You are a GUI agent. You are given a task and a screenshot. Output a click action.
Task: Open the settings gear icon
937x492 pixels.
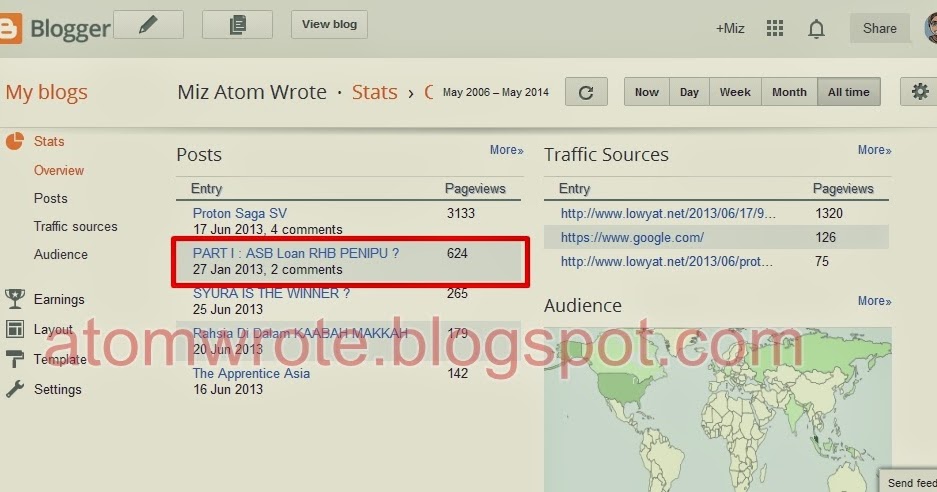919,92
